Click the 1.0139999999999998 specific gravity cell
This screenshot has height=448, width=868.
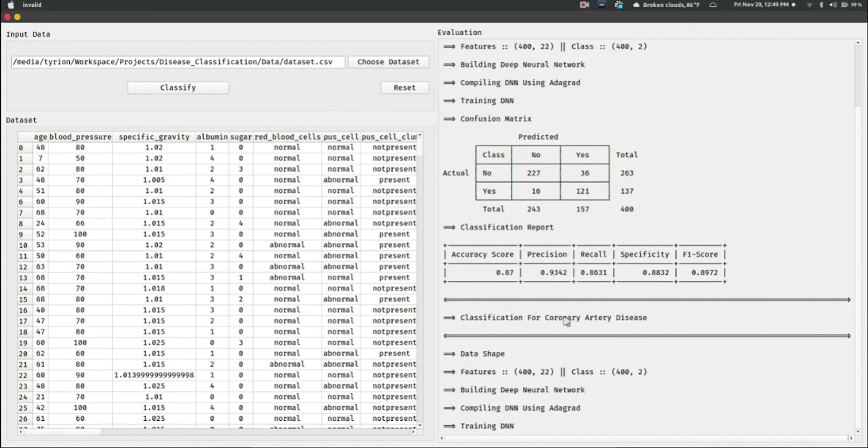[x=154, y=375]
